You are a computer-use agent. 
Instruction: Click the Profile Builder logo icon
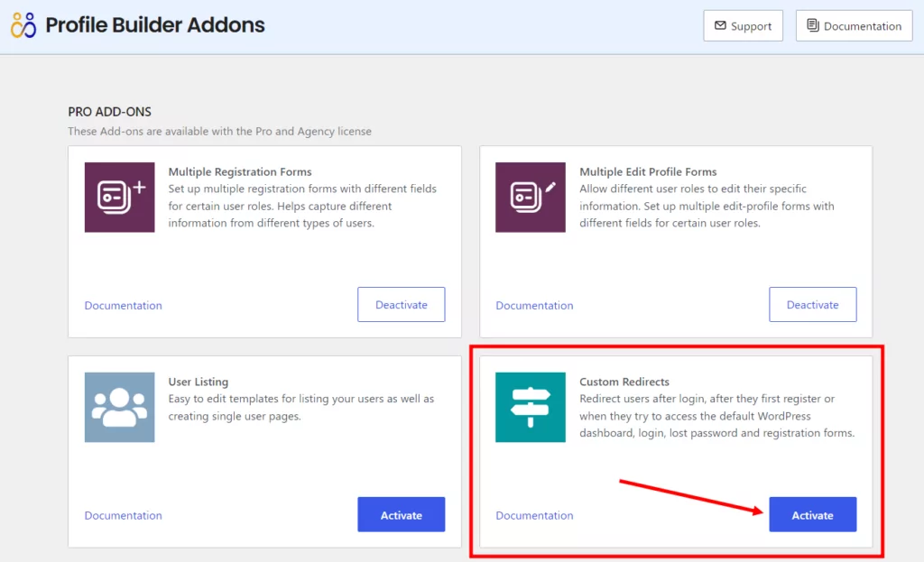point(23,25)
